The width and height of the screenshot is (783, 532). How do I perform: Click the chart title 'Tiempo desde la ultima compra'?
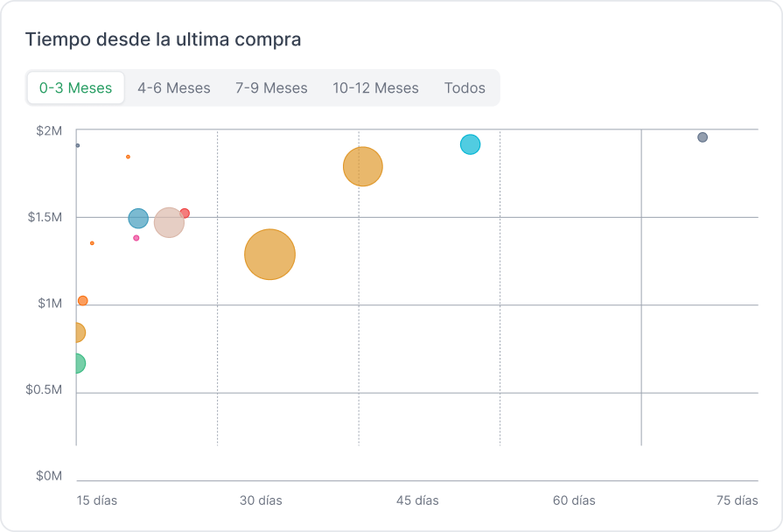pyautogui.click(x=163, y=39)
